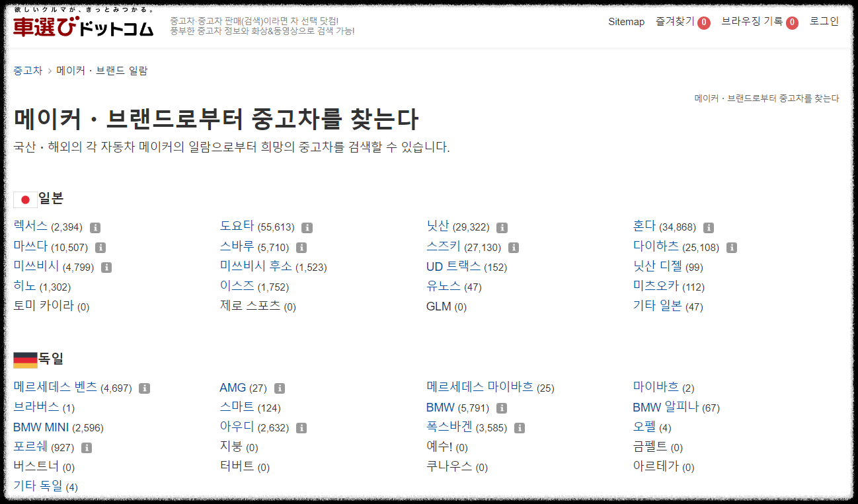Viewport: 858px width, 504px height.
Task: Open the info icon next to 닛산
Action: coord(501,227)
